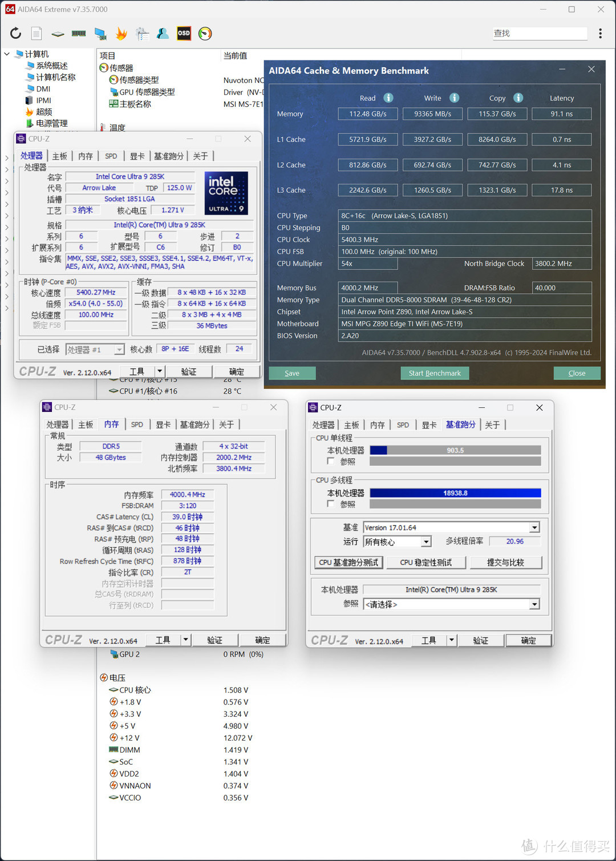
Task: Switch to 关于 tab in CPU-Z benchmark window
Action: click(x=492, y=425)
